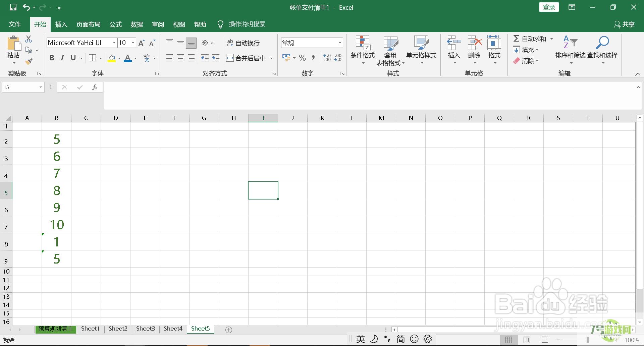This screenshot has height=346, width=644.
Task: Open the 文件 menu
Action: [x=15, y=24]
